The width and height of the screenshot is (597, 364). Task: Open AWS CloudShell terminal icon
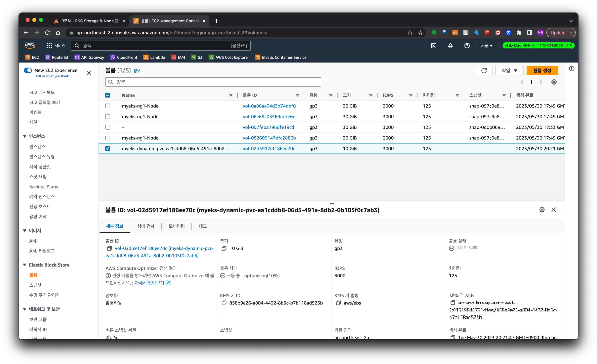tap(434, 46)
